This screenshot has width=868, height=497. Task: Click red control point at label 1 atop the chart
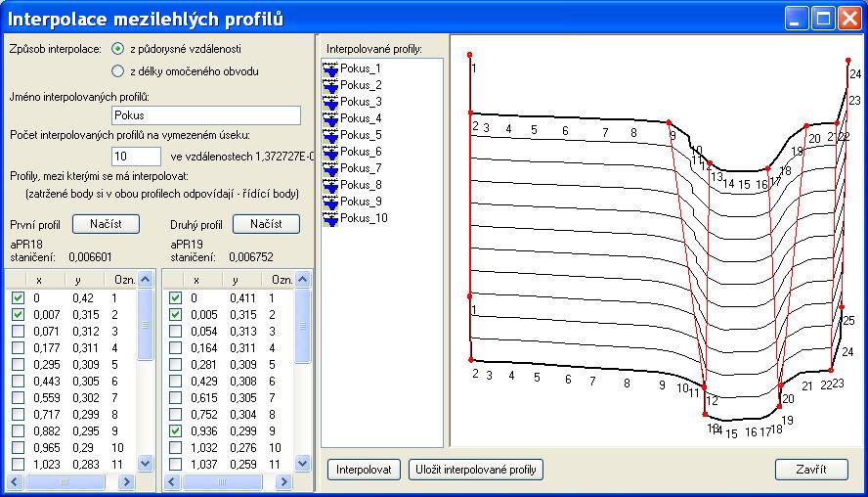[469, 55]
